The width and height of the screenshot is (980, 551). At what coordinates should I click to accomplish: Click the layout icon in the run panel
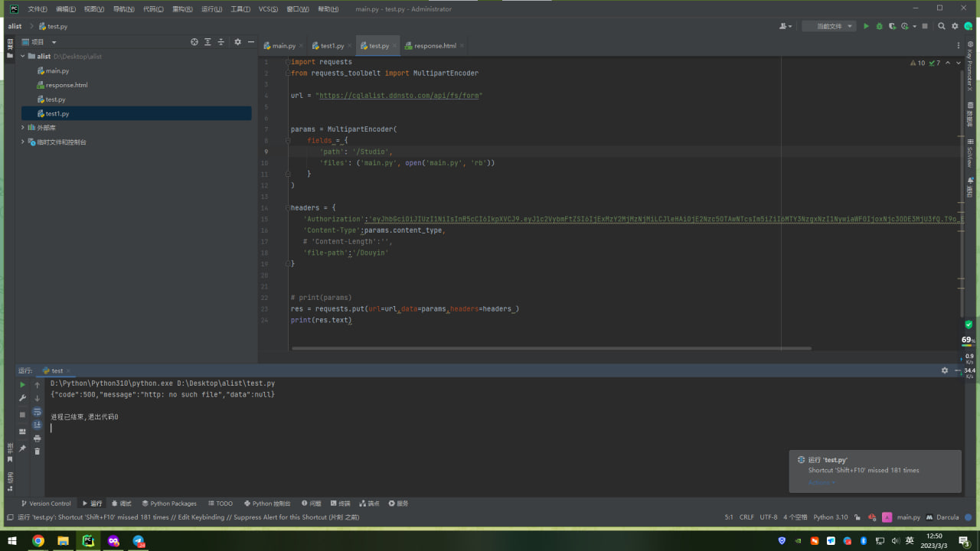click(22, 432)
